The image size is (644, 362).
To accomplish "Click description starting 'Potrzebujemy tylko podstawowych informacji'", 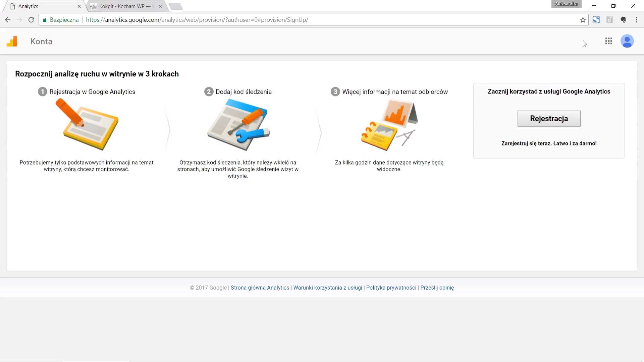I will click(x=87, y=166).
